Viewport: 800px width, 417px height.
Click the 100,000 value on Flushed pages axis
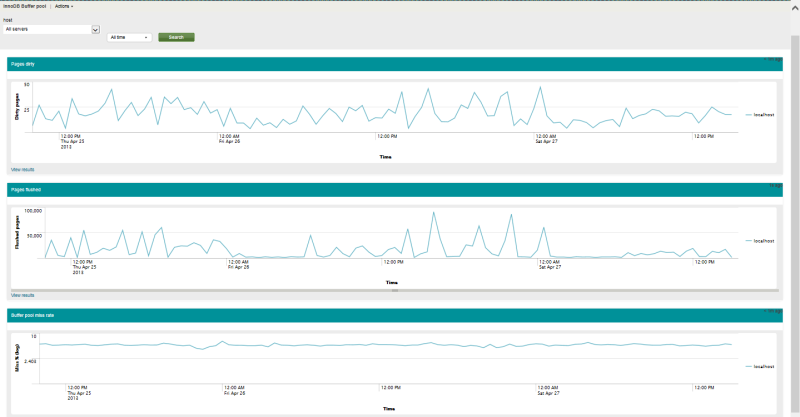33,210
